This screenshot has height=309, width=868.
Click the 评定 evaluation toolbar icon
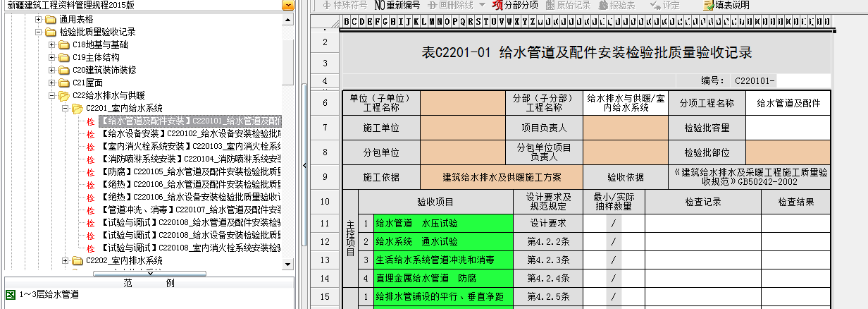pos(662,5)
